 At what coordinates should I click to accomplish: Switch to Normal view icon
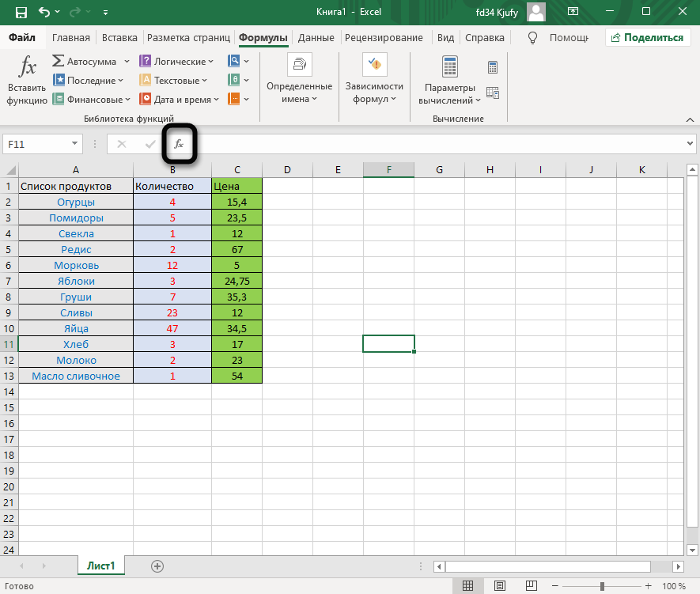(x=468, y=585)
